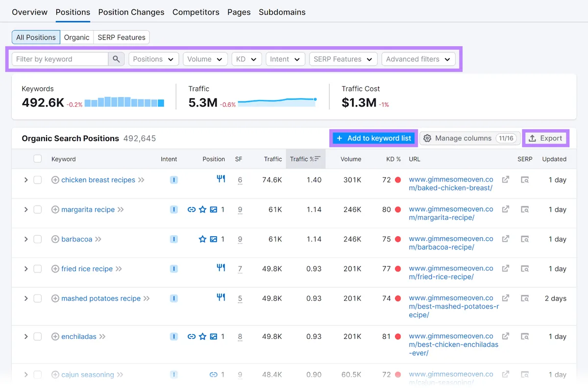Screen dimensions: 588x388
Task: View SERP snapshot for enchiladas
Action: coord(525,337)
